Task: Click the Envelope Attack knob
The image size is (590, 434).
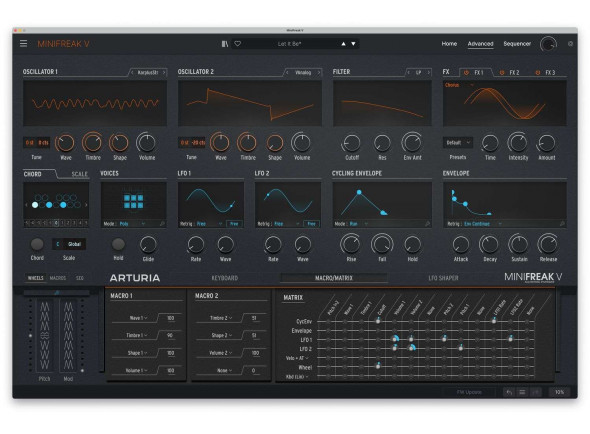Action: pos(461,245)
